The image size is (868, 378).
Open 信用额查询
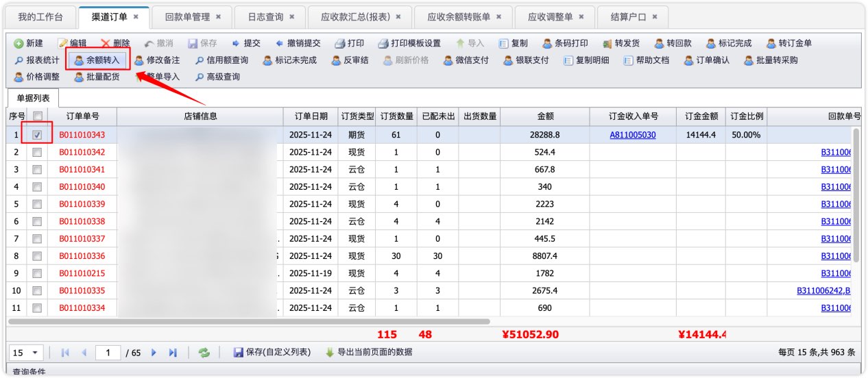coord(221,60)
